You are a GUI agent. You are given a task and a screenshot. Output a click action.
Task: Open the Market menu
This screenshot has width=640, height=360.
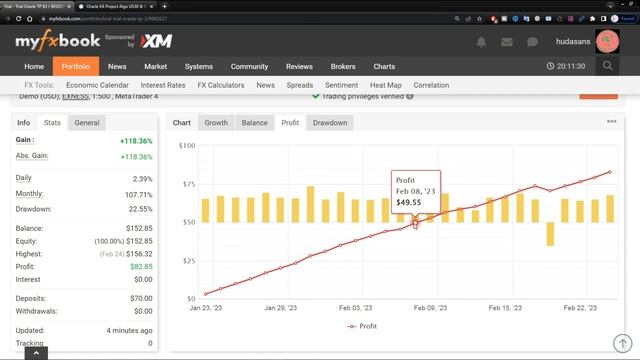click(156, 67)
